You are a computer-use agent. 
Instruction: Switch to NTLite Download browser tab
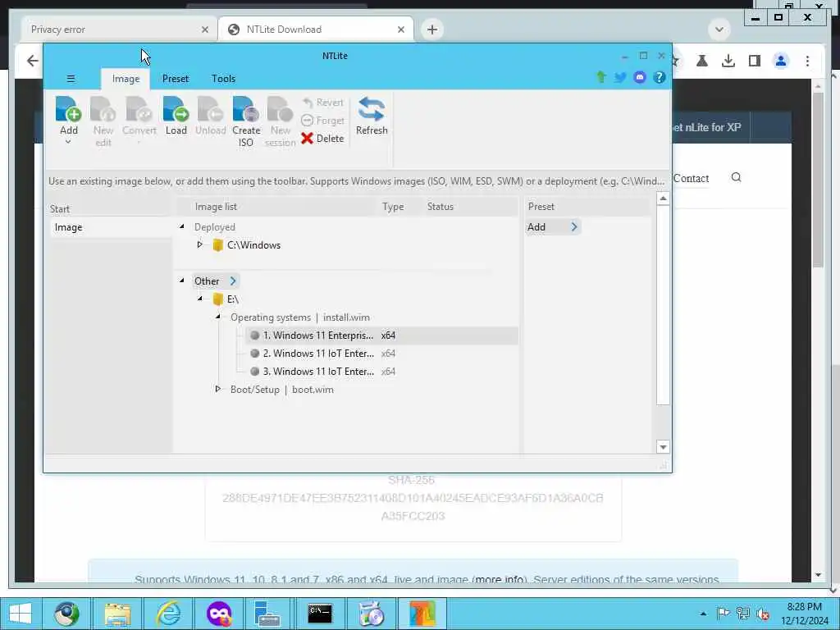(316, 30)
